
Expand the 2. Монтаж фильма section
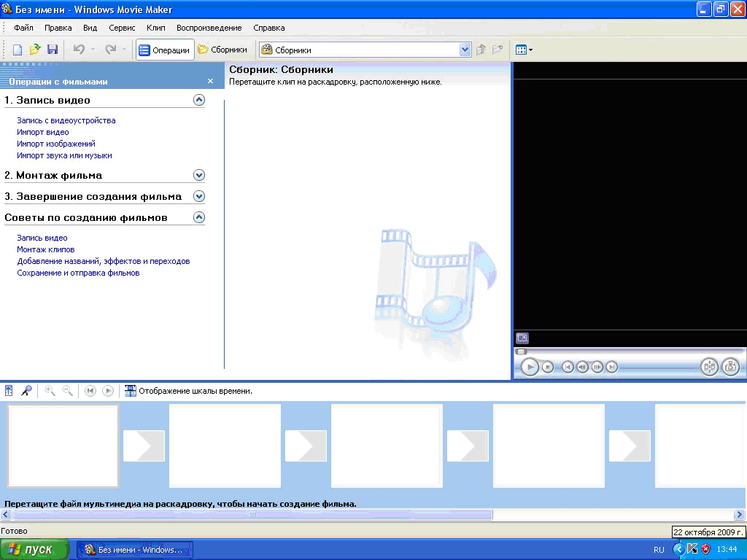(x=199, y=175)
